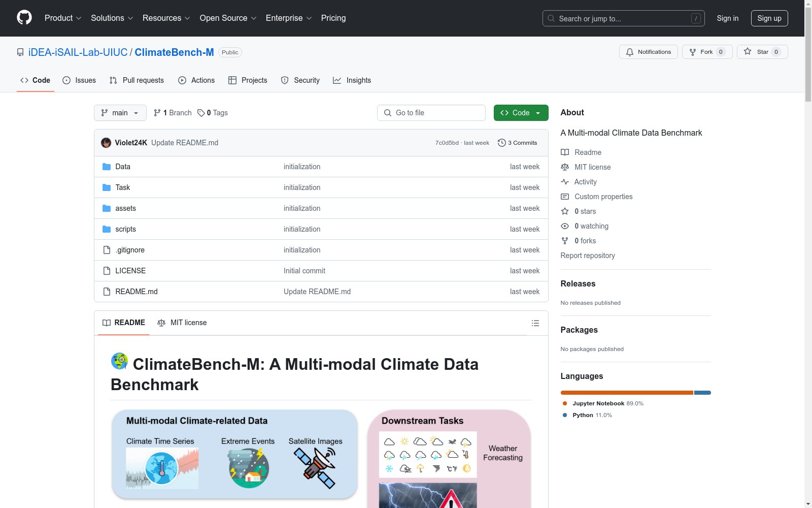Star the repository
The image size is (812, 508).
coord(762,52)
